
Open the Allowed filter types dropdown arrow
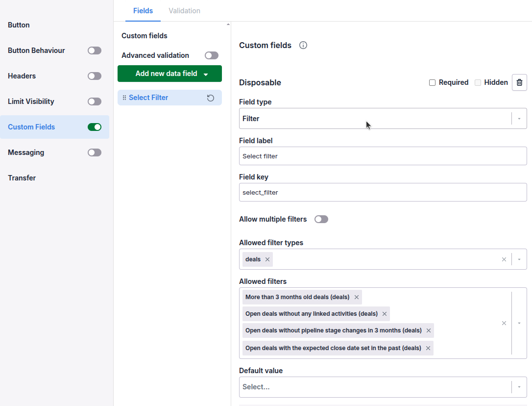[519, 259]
